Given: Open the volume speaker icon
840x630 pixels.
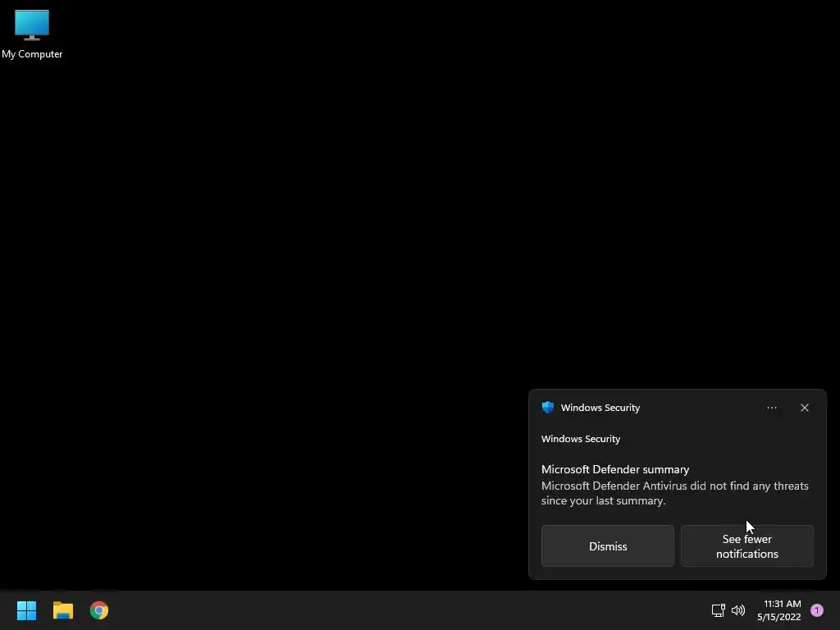Looking at the screenshot, I should 738,610.
